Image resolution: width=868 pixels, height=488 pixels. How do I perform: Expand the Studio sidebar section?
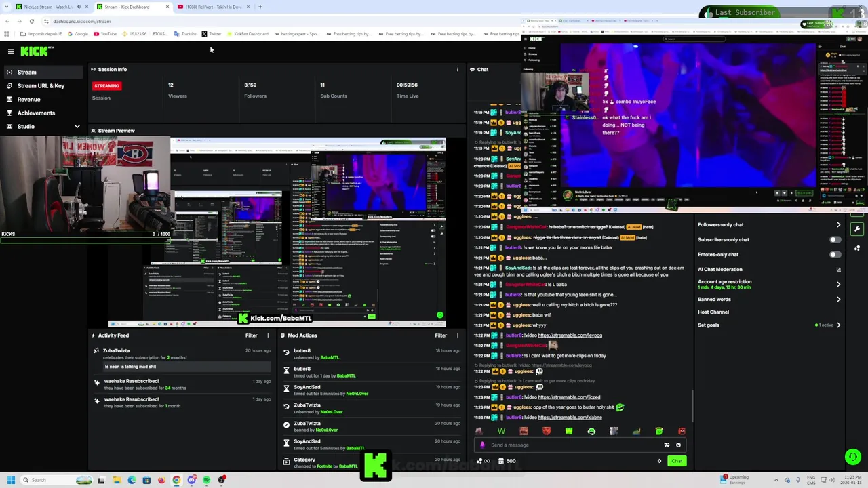click(77, 127)
